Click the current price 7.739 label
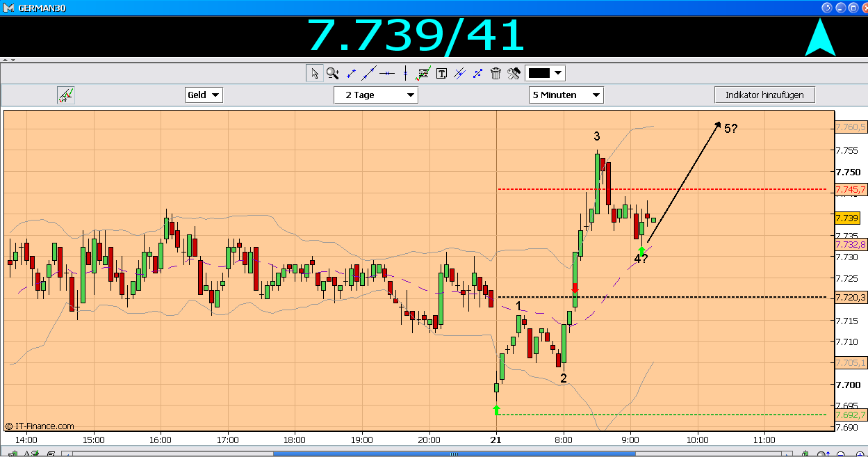The height and width of the screenshot is (457, 868). point(847,218)
